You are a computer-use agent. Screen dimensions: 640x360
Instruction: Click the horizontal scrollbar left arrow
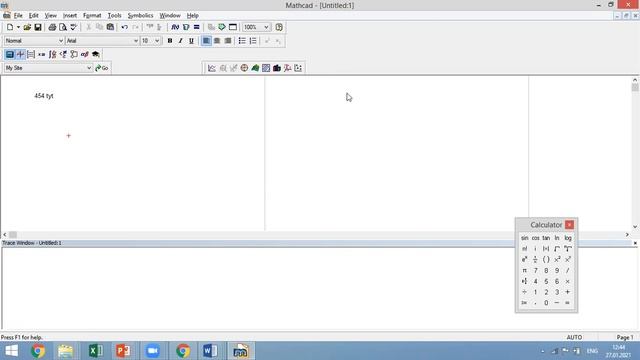point(4,235)
